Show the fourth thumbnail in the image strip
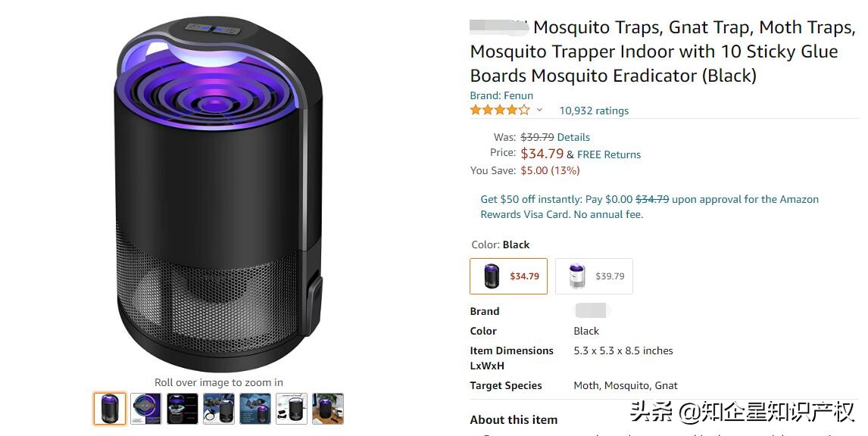Viewport: 868px width, 436px height. click(219, 409)
